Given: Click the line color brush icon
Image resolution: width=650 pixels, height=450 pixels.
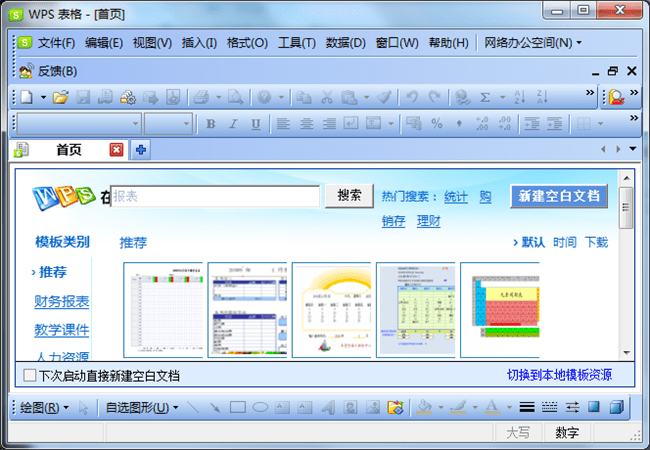Looking at the screenshot, I should (458, 407).
